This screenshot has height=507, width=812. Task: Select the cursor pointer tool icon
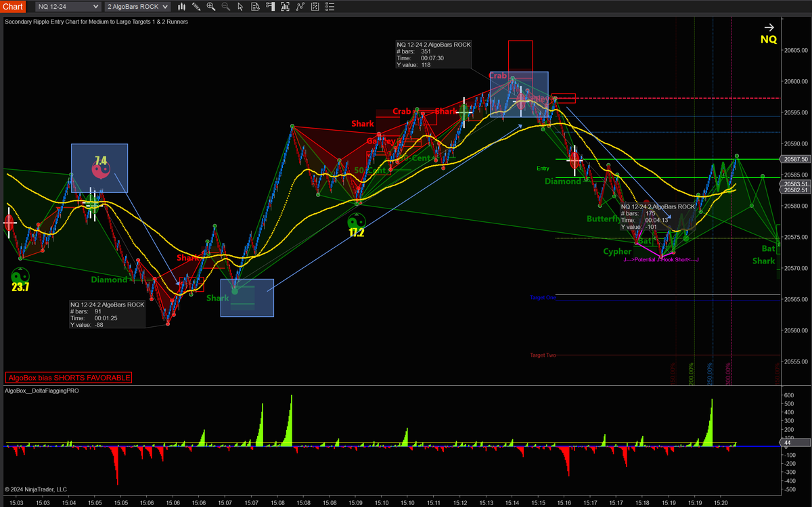(x=241, y=7)
